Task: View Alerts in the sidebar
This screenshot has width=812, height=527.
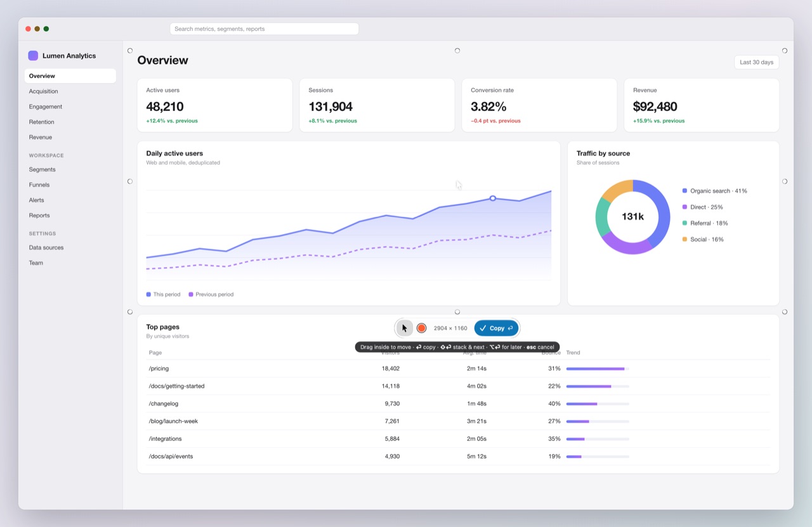Action: tap(70, 200)
